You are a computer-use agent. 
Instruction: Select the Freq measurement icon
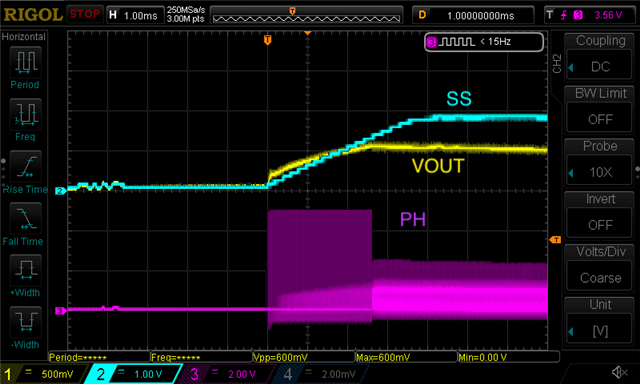(25, 114)
